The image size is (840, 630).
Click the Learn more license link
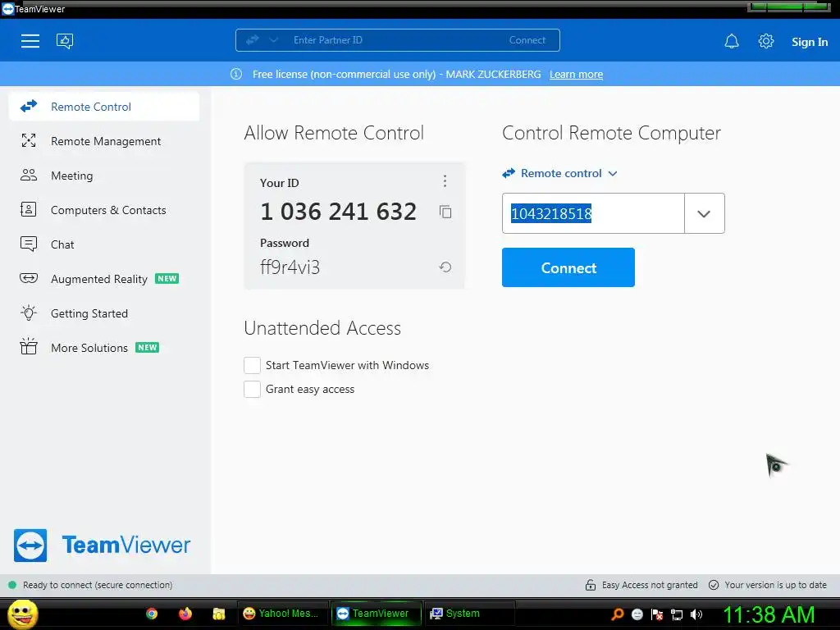[x=576, y=75]
